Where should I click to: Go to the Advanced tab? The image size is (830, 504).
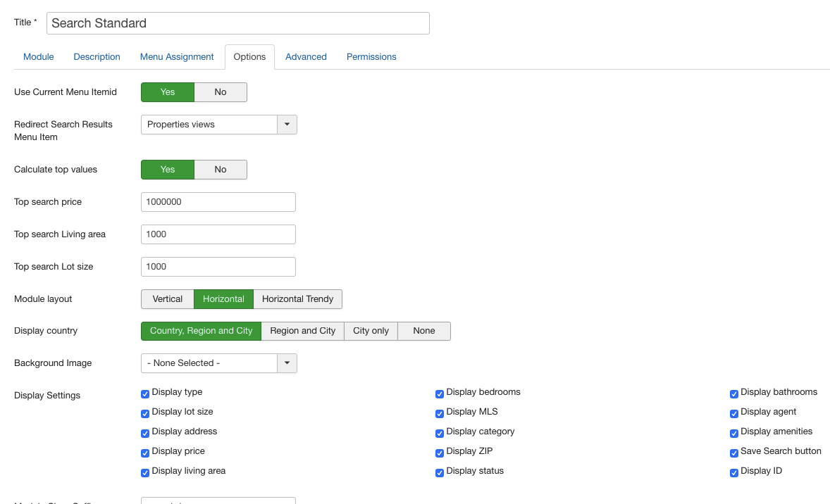pyautogui.click(x=306, y=57)
